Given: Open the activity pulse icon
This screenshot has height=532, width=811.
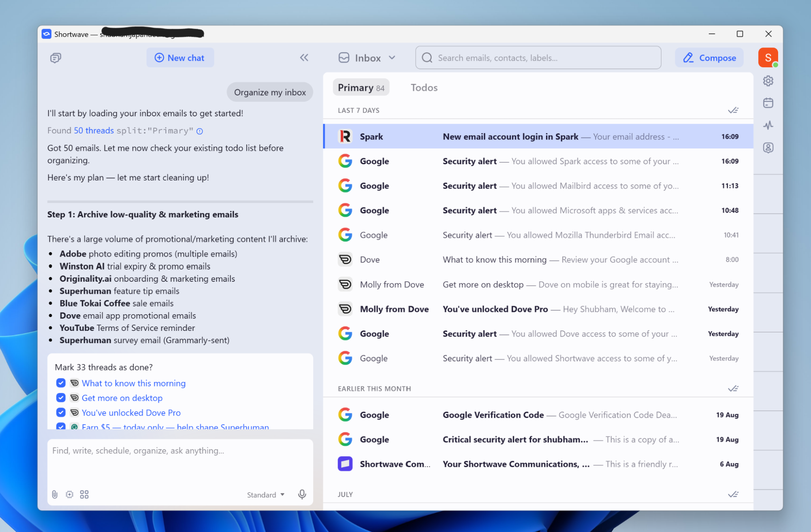Looking at the screenshot, I should tap(768, 125).
